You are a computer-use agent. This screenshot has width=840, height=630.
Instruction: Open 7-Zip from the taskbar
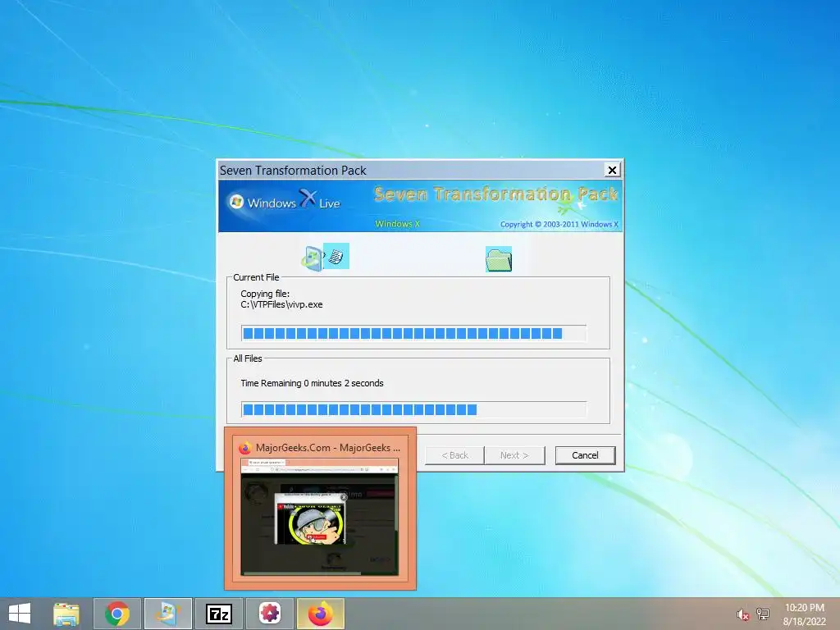218,614
